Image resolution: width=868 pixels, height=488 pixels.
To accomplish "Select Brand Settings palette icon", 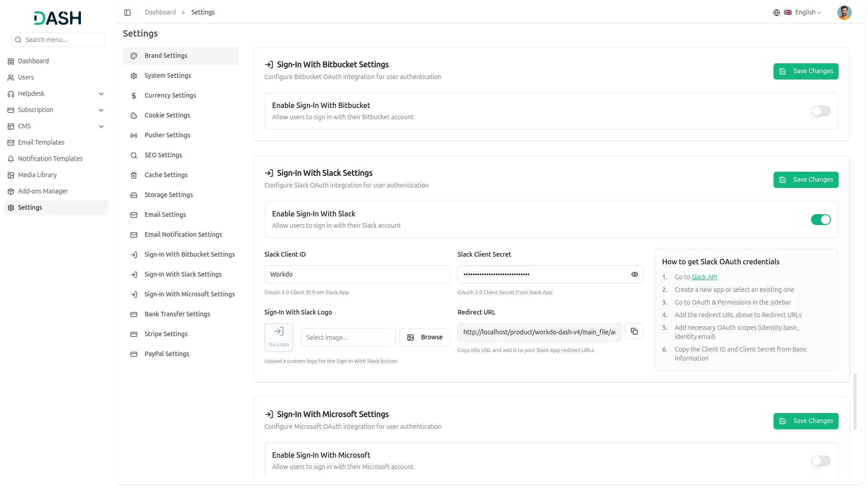I will (133, 56).
